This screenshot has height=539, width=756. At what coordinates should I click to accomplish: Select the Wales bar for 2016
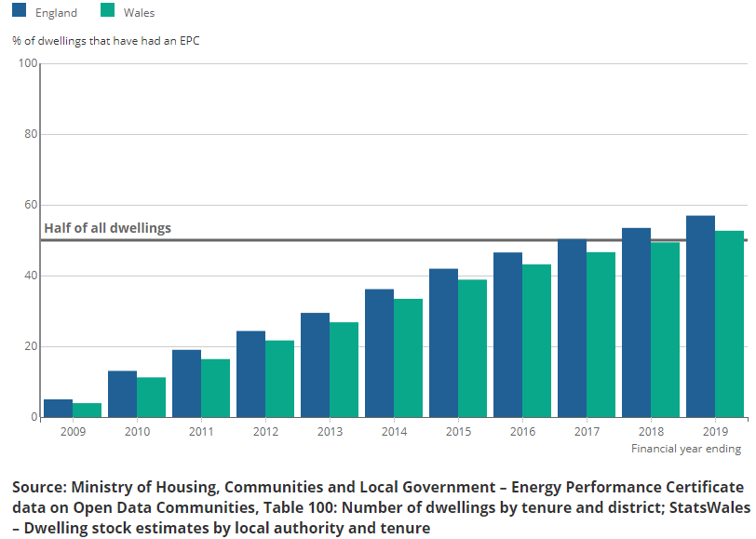pos(536,341)
